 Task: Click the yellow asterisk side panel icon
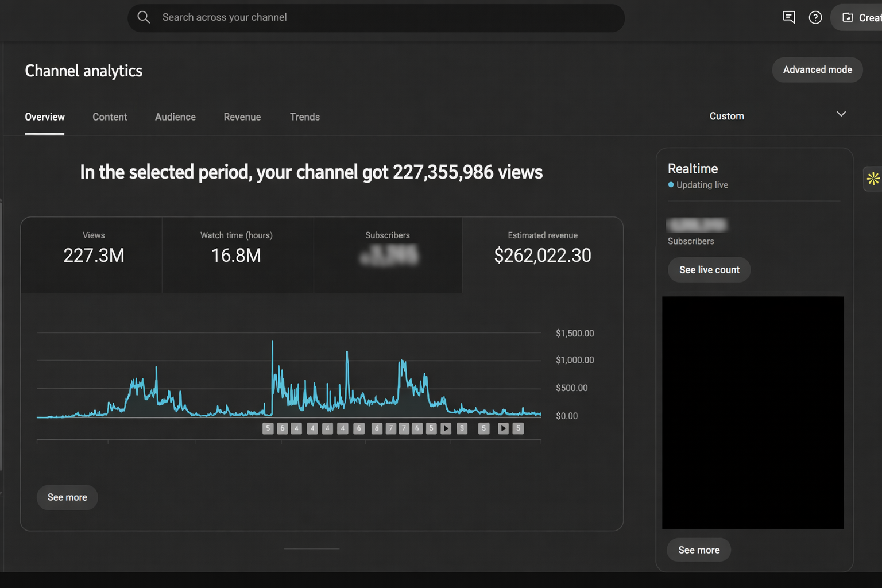tap(873, 179)
